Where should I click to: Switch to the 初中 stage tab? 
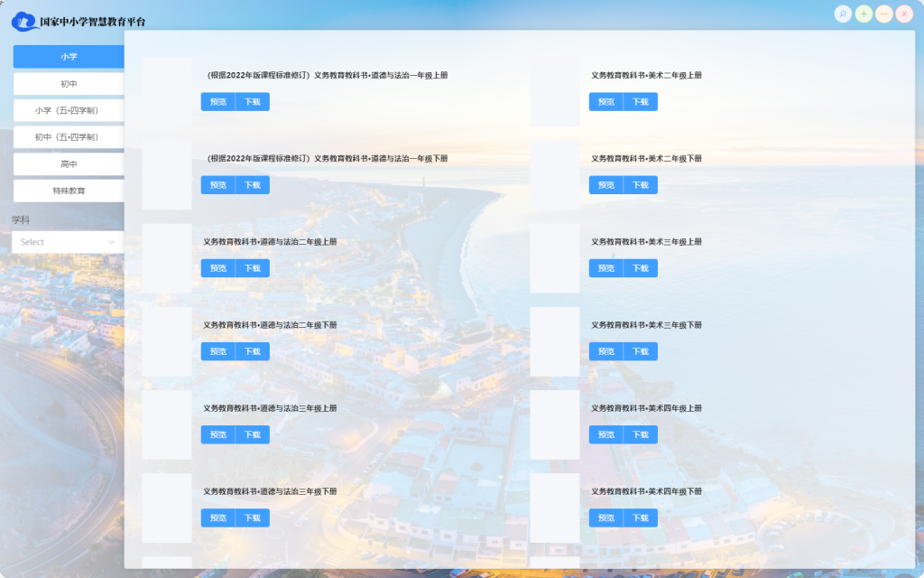[x=69, y=84]
